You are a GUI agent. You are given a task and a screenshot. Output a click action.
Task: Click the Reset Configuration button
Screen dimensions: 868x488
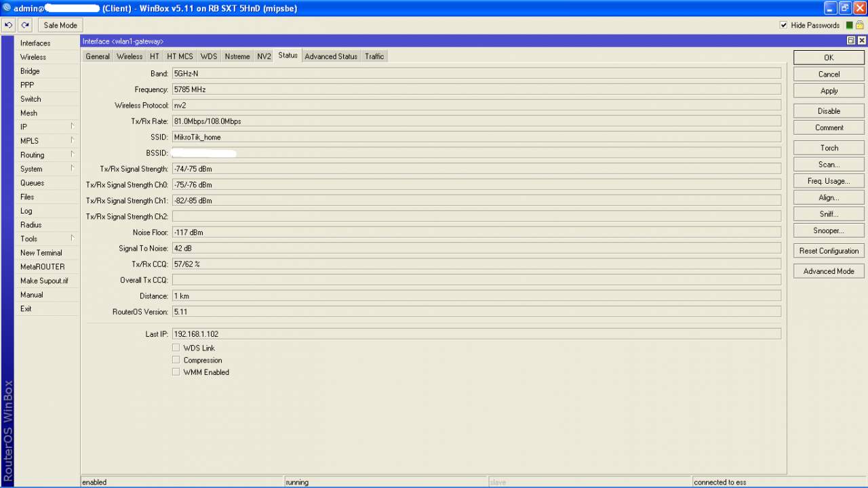click(x=829, y=251)
